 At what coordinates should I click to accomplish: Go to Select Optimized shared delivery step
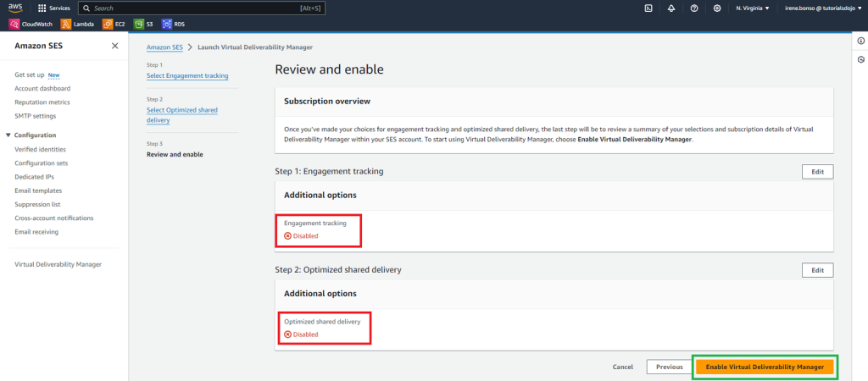(182, 115)
